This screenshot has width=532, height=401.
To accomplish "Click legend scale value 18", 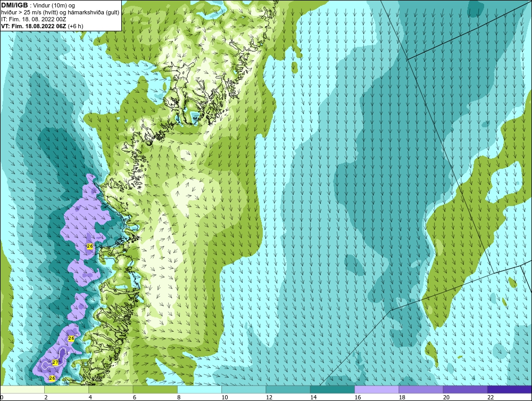I will pyautogui.click(x=402, y=398).
